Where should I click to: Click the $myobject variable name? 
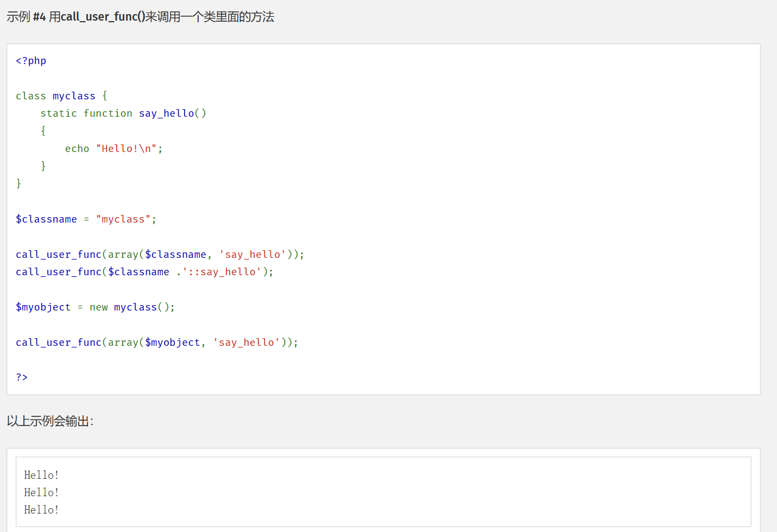43,307
